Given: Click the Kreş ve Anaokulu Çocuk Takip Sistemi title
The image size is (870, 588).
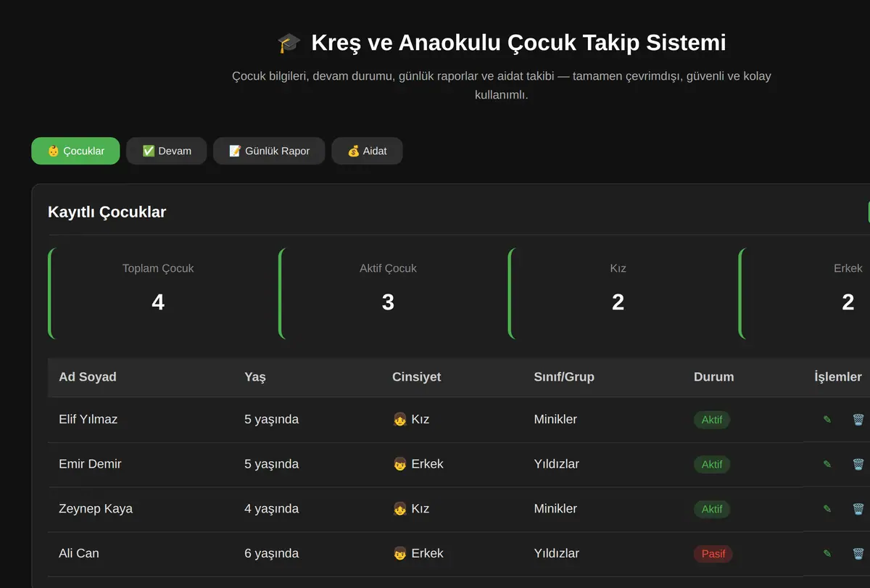Looking at the screenshot, I should [x=518, y=43].
